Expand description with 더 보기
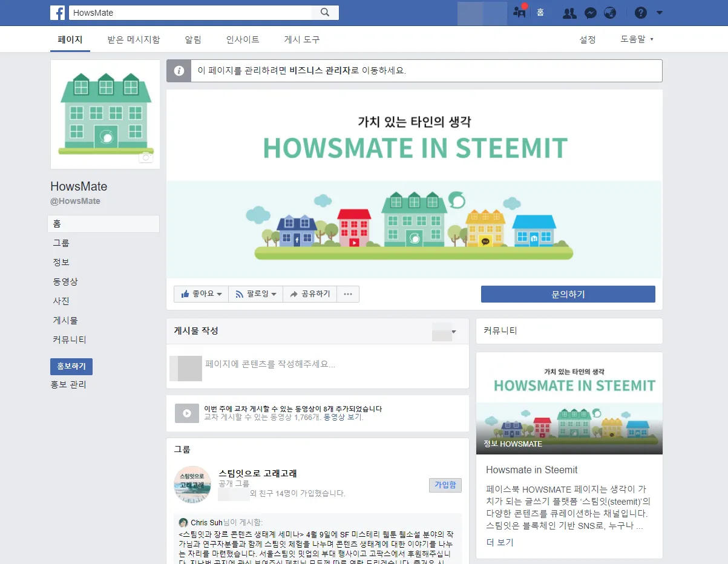 (x=500, y=542)
